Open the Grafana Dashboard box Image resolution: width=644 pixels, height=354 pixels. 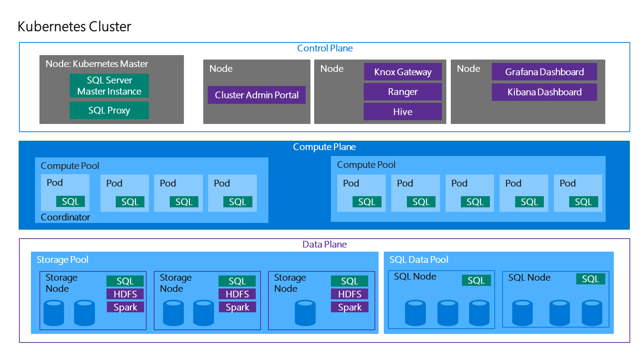544,72
